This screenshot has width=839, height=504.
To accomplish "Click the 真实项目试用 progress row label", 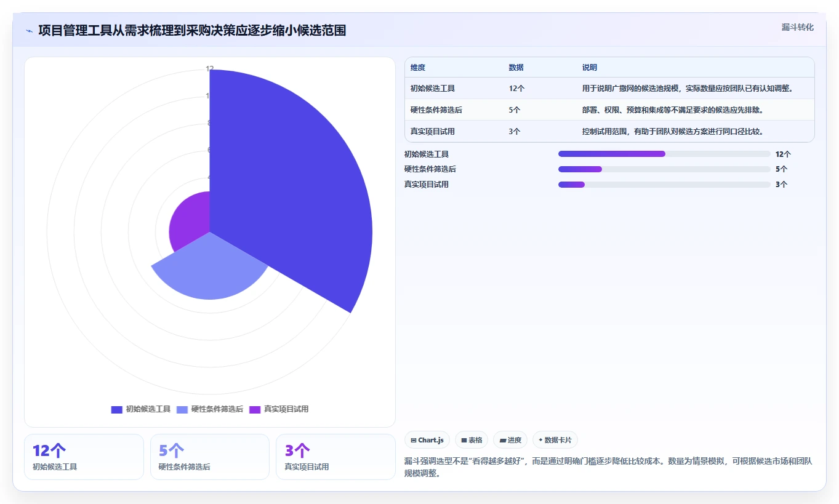I will point(427,185).
